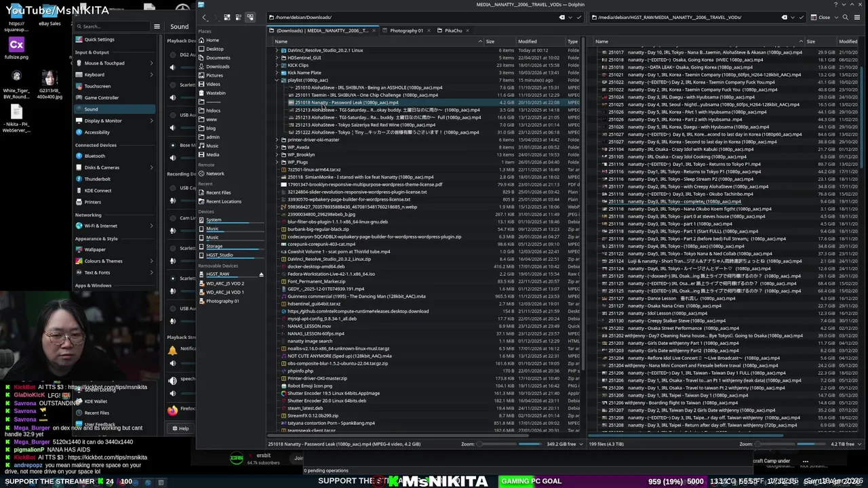Click the System Settings search field
The width and height of the screenshot is (868, 488).
112,26
